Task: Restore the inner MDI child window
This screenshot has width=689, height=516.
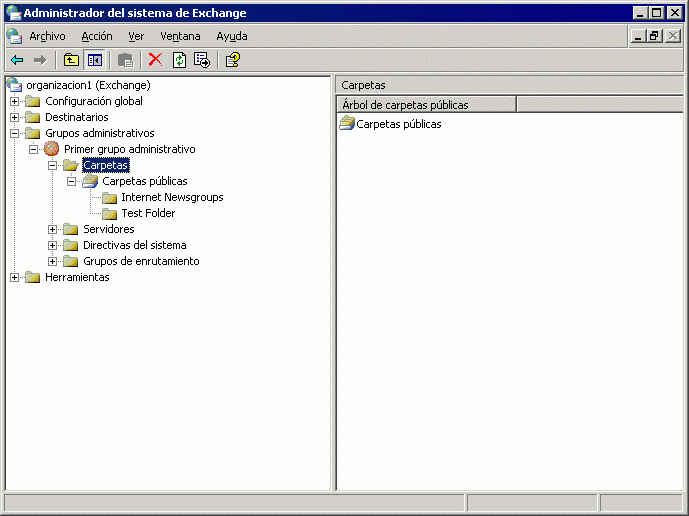Action: (x=654, y=36)
